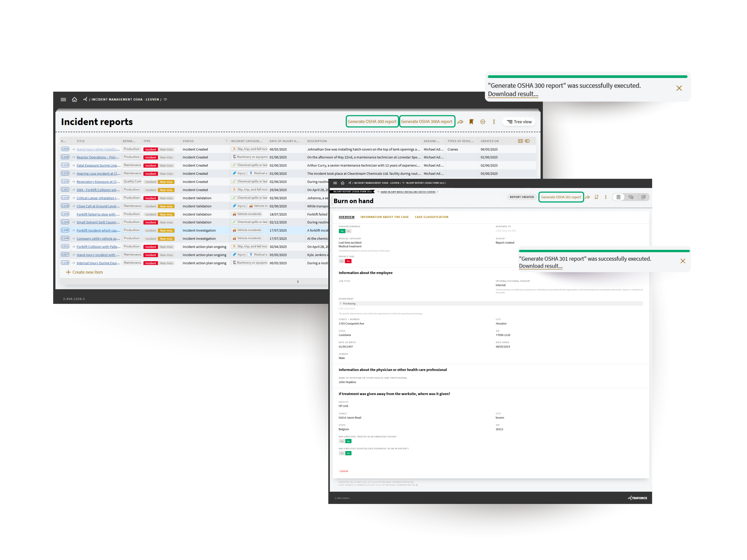Click the Assigned to 'Click here to edit' field

[x=506, y=231]
